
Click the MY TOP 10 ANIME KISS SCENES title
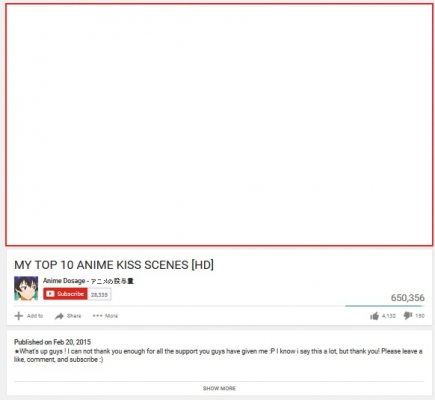[x=114, y=265]
